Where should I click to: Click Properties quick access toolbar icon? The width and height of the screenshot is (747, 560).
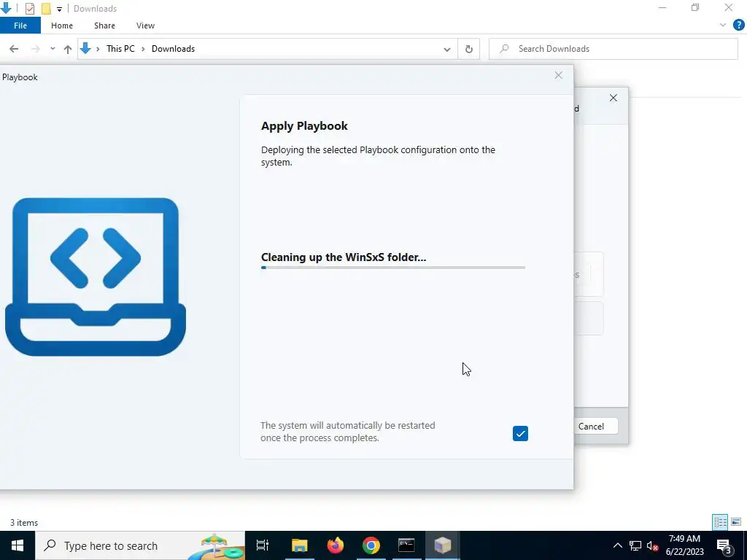click(29, 9)
